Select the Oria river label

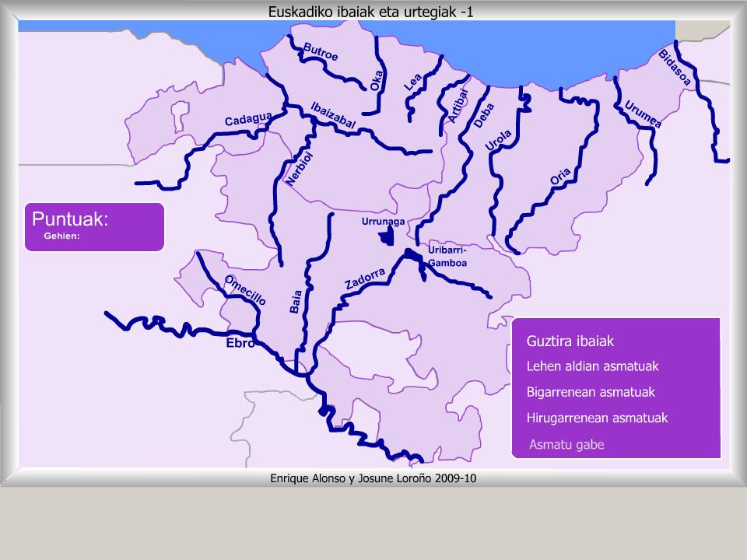(560, 177)
